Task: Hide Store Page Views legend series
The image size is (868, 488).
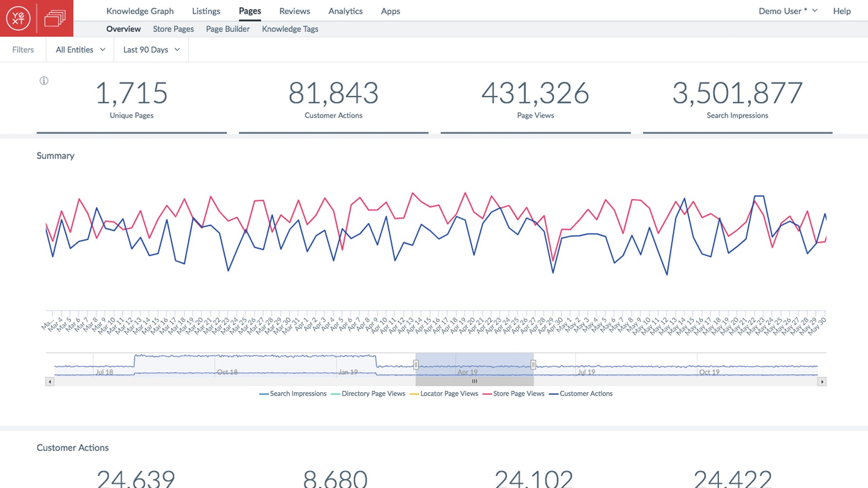Action: tap(519, 394)
